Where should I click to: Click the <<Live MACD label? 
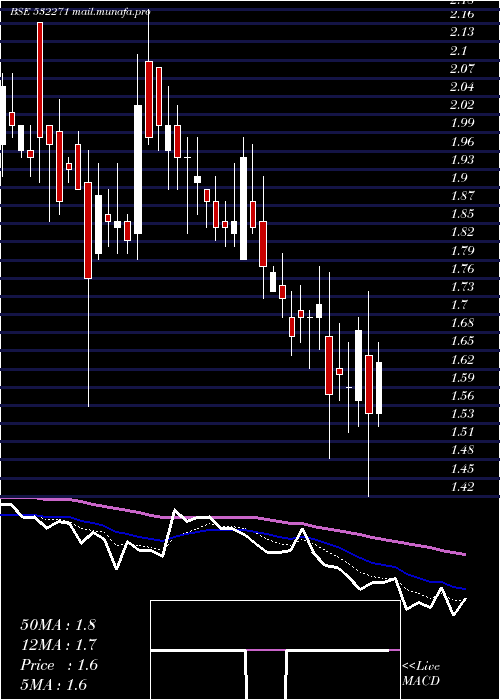[421, 673]
